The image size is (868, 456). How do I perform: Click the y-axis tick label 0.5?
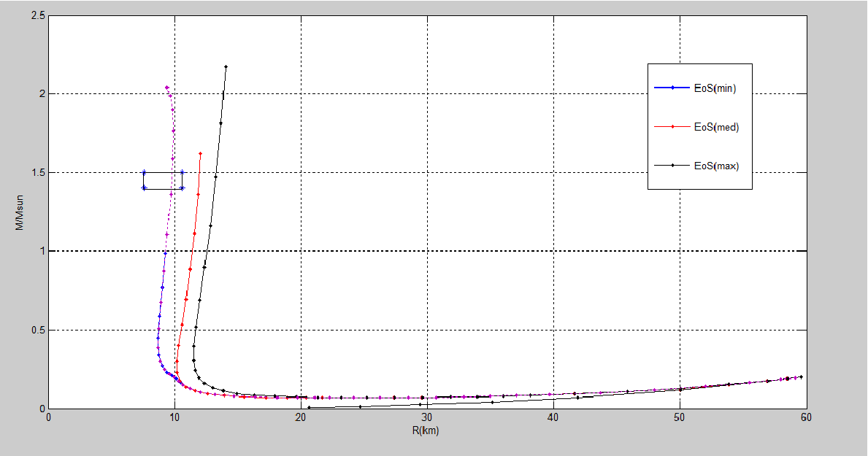[x=38, y=331]
